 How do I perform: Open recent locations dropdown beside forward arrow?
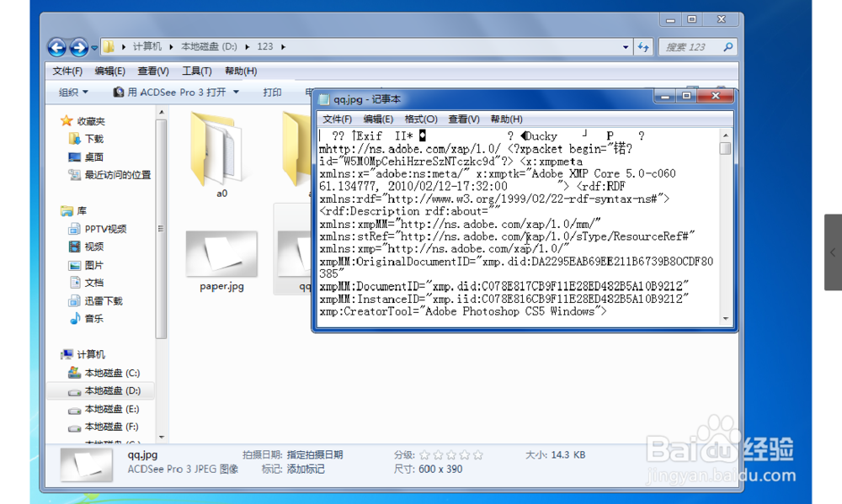(94, 48)
